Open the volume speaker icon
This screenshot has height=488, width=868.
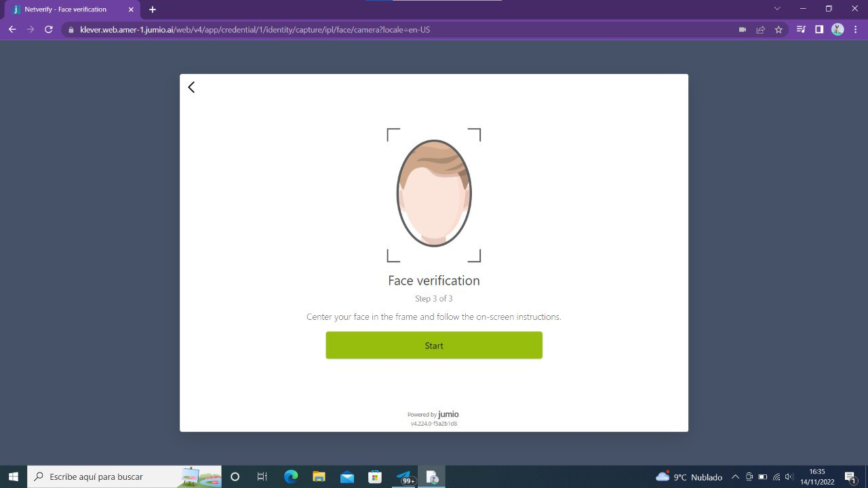[x=789, y=476]
